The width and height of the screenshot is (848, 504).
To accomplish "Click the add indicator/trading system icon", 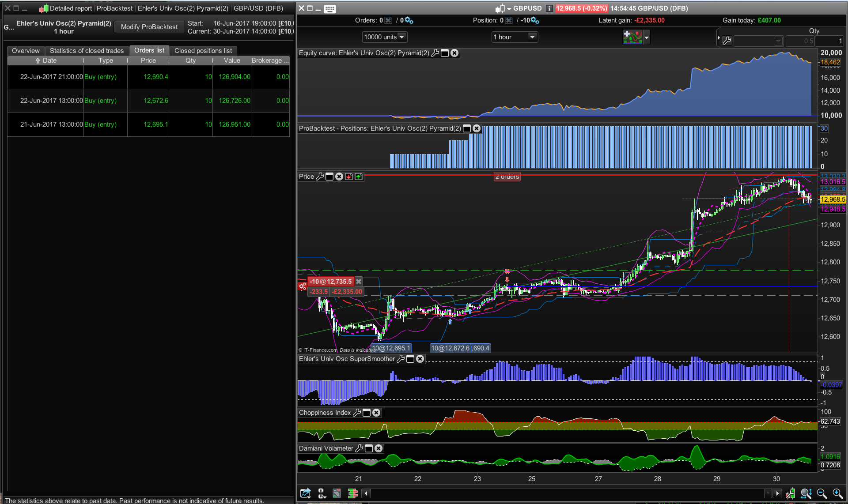I will pyautogui.click(x=632, y=37).
